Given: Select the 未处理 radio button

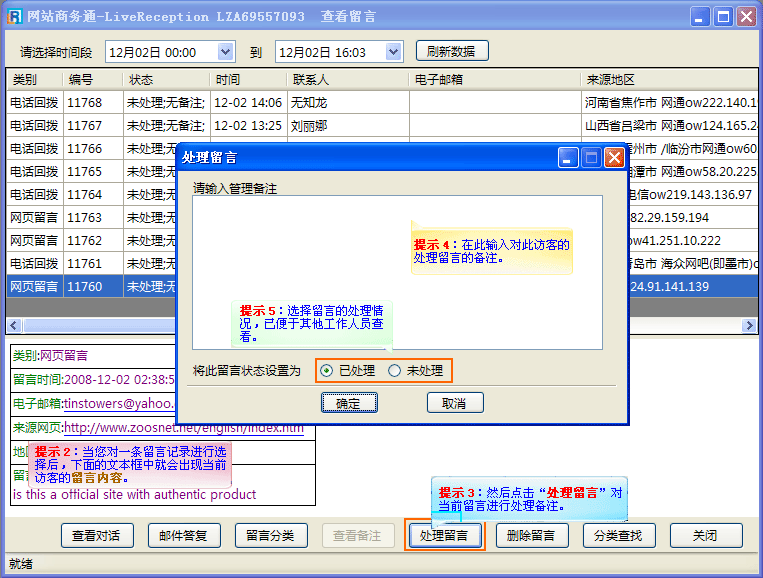Looking at the screenshot, I should (x=395, y=371).
